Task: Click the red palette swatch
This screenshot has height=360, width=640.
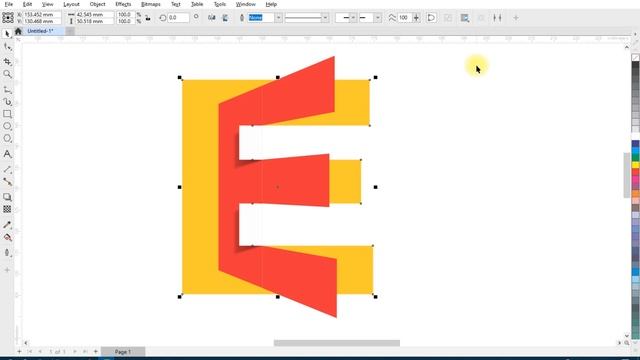Action: (636, 171)
